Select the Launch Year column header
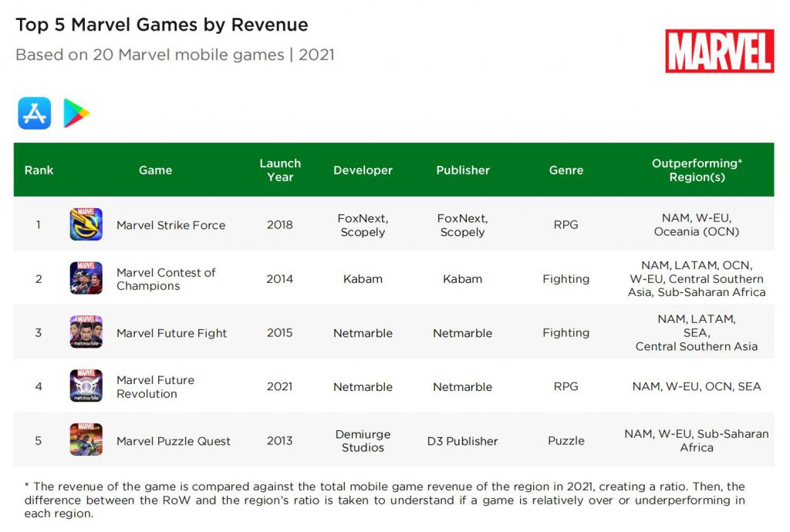Viewport: 790px width, 532px height. 280,170
